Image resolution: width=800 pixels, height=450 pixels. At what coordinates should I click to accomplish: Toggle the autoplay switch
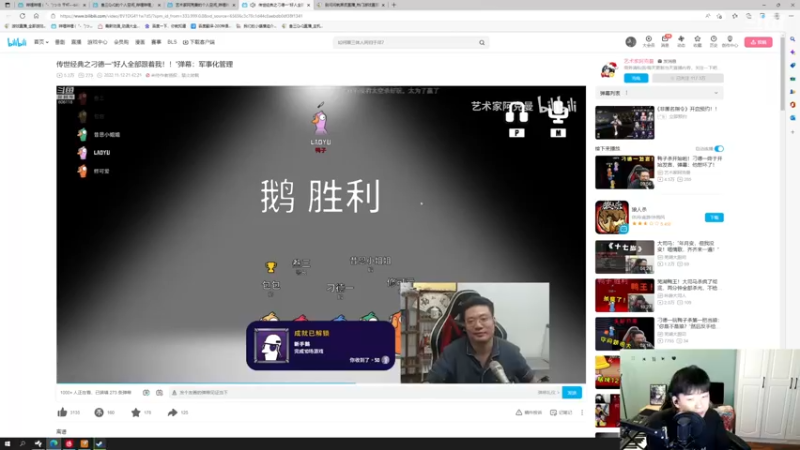(x=718, y=148)
